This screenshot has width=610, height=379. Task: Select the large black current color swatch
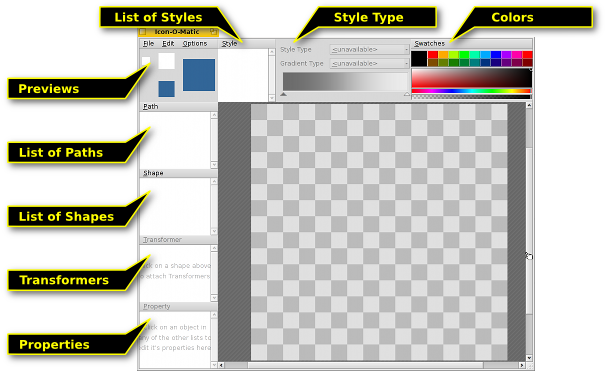click(419, 59)
